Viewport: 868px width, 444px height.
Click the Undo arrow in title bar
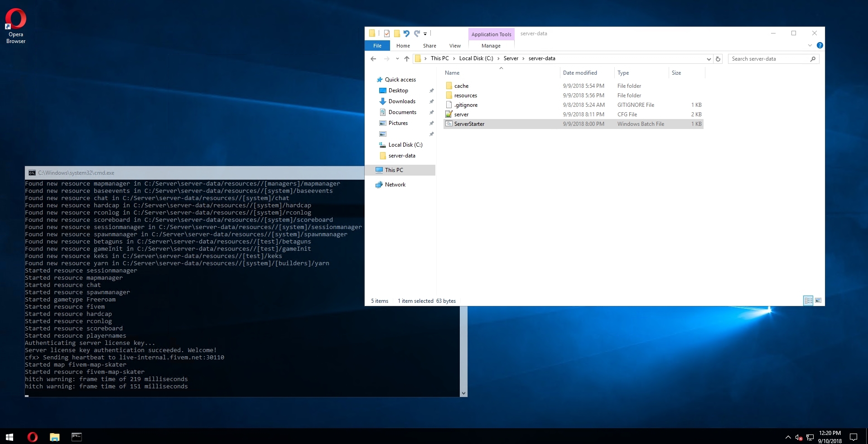click(406, 33)
